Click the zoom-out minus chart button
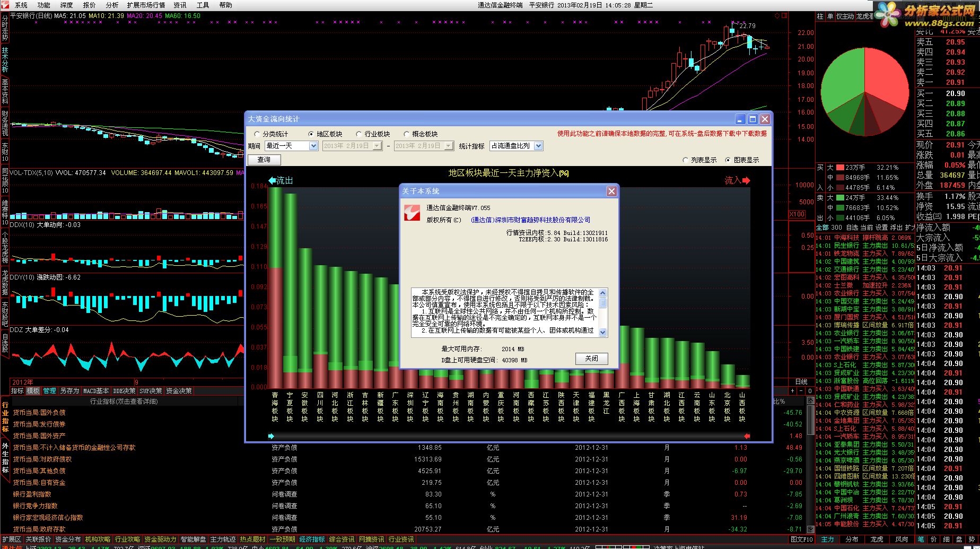The image size is (980, 549). 801,391
